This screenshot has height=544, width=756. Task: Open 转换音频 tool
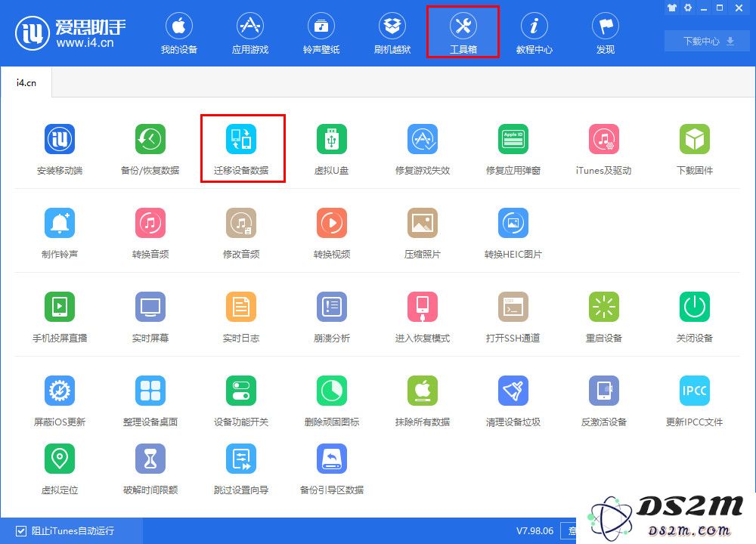[x=150, y=223]
